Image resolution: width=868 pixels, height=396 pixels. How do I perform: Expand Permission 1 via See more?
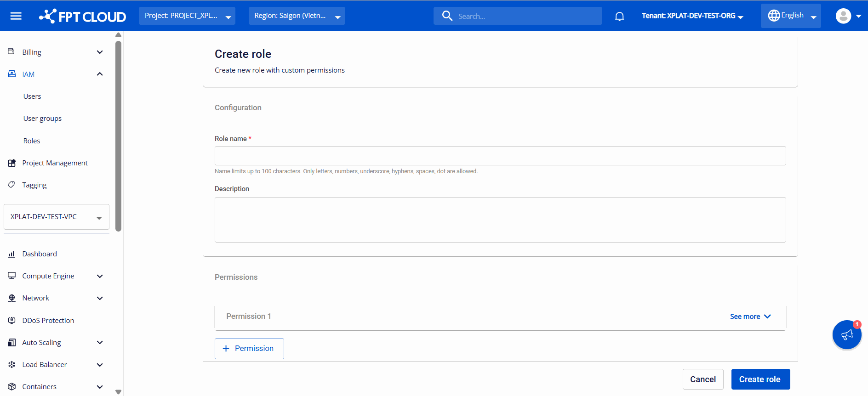click(750, 317)
